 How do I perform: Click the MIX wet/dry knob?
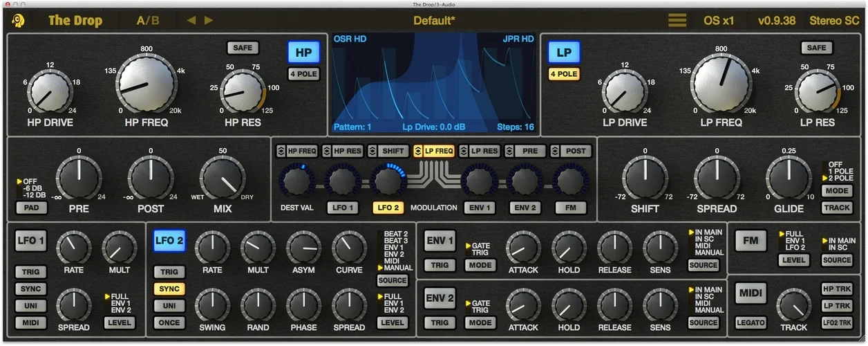(223, 178)
